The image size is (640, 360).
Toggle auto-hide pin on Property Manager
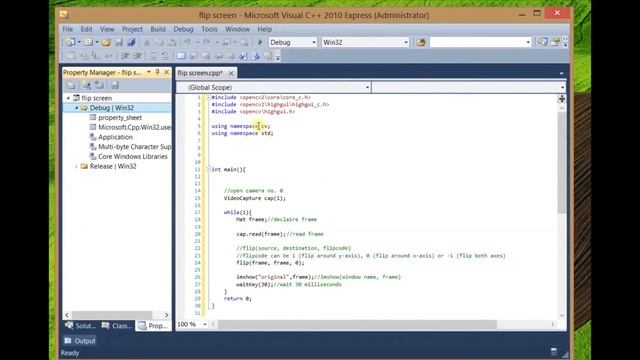(x=158, y=72)
